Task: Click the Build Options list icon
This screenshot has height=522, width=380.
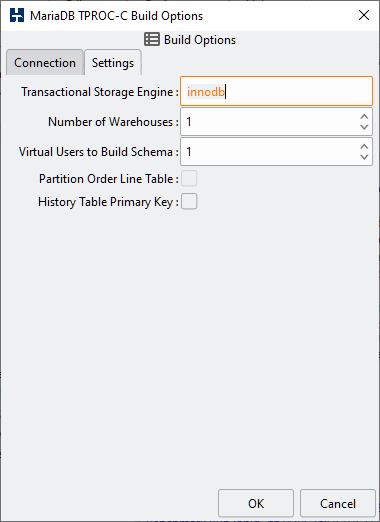Action: pos(152,39)
